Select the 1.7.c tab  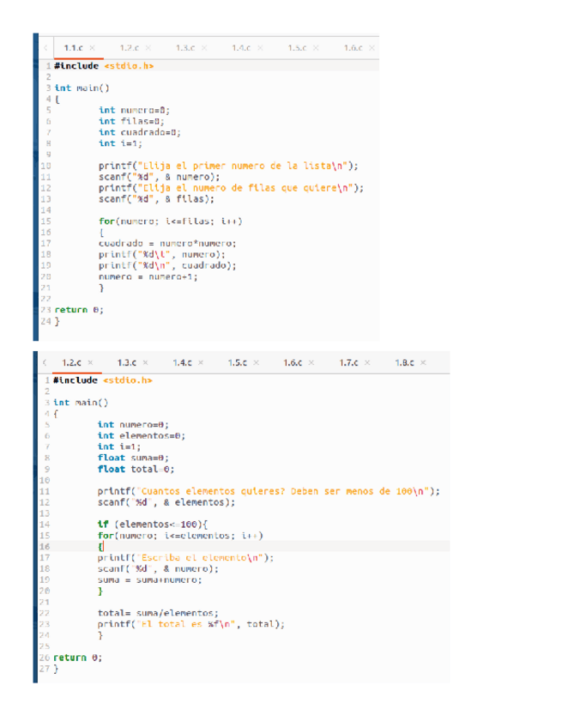point(350,363)
